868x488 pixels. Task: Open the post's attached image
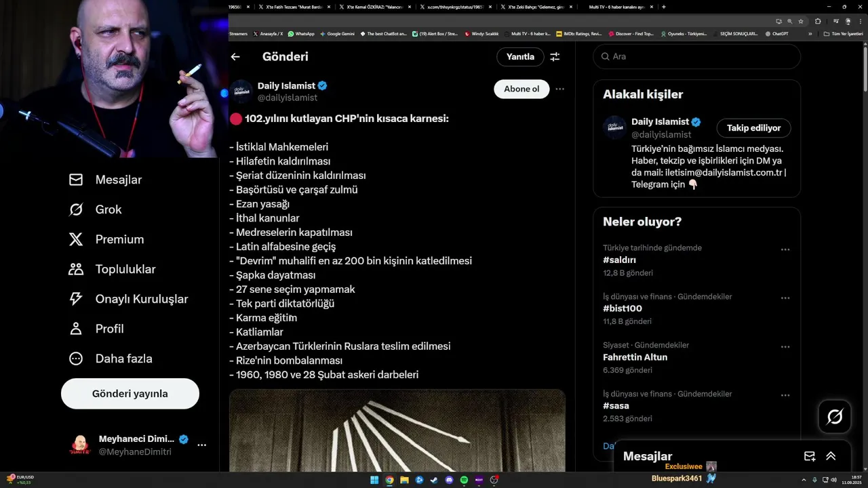[397, 430]
